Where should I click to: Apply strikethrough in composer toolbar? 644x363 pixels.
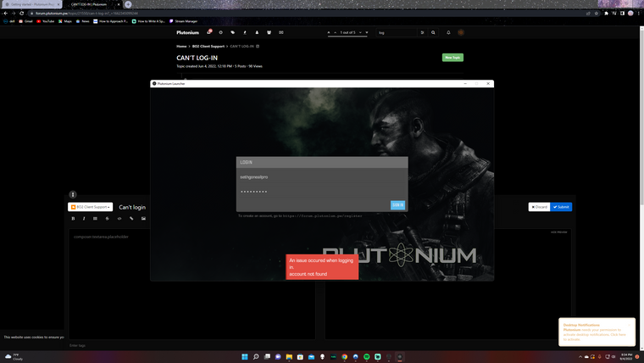coord(108,219)
